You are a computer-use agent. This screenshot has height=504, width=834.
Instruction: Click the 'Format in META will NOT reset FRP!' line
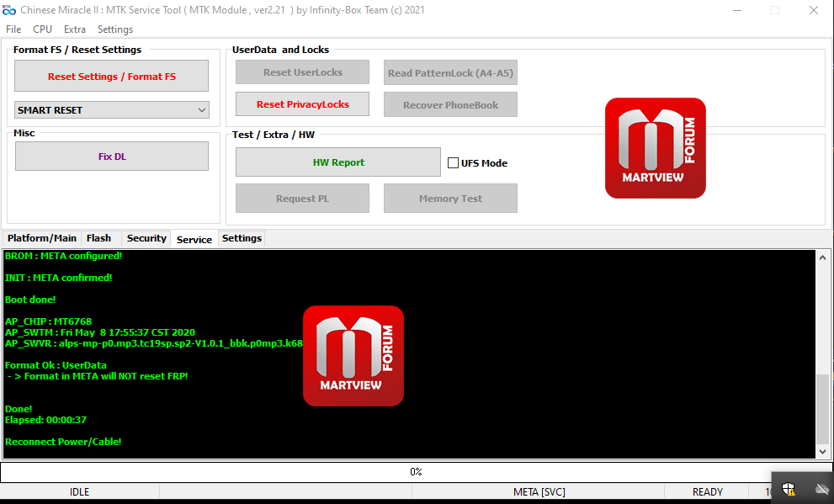[98, 376]
